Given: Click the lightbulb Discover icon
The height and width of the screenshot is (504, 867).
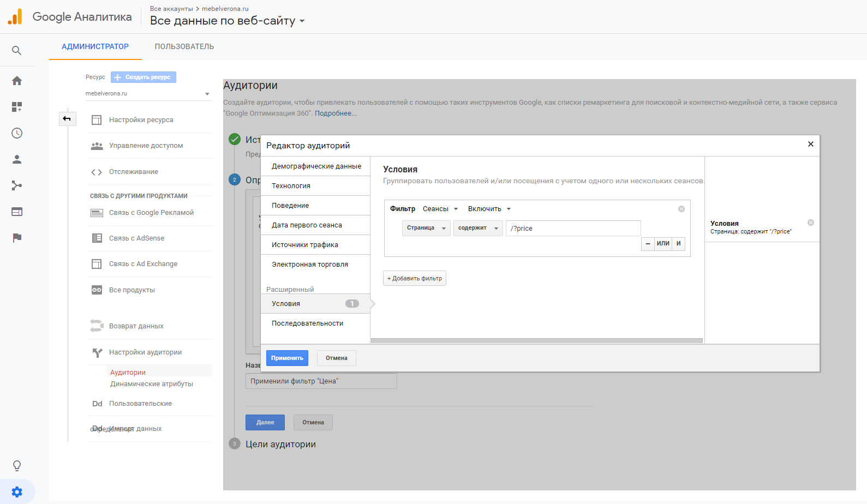Looking at the screenshot, I should click(x=17, y=466).
